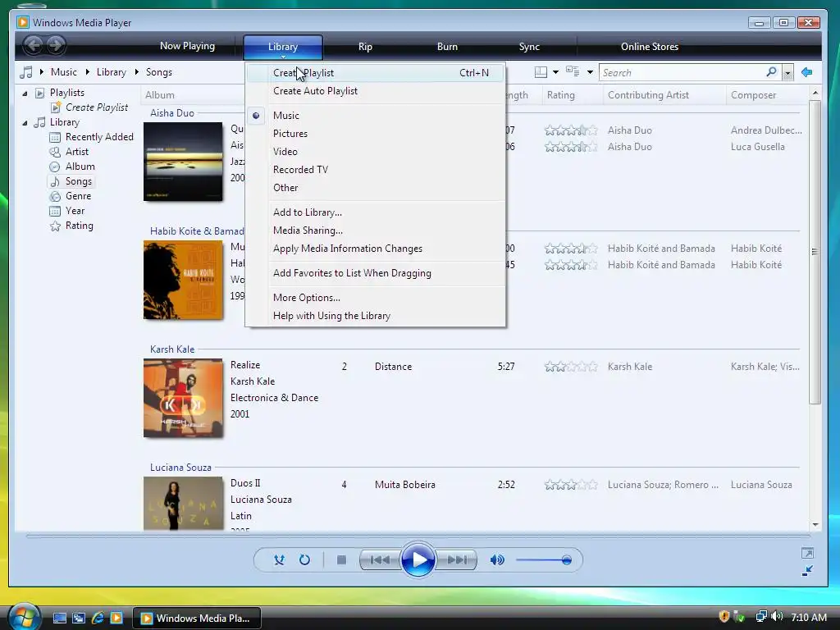Open the Library tab

coord(283,47)
